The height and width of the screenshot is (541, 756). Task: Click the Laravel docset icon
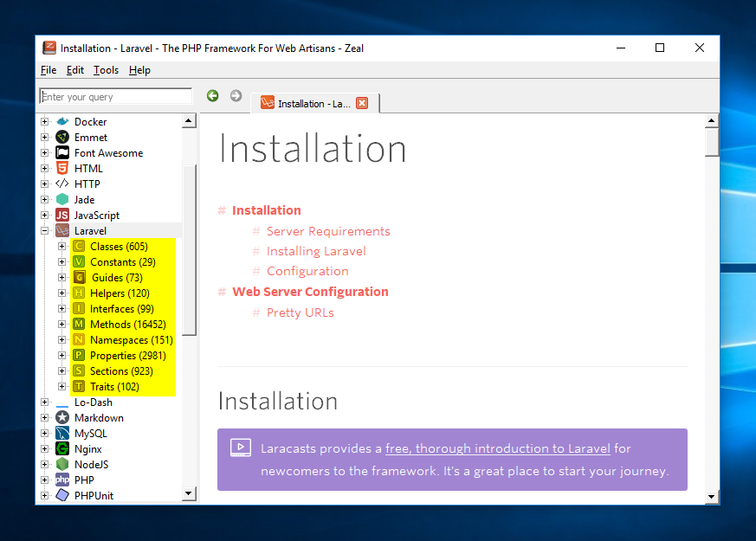62,230
